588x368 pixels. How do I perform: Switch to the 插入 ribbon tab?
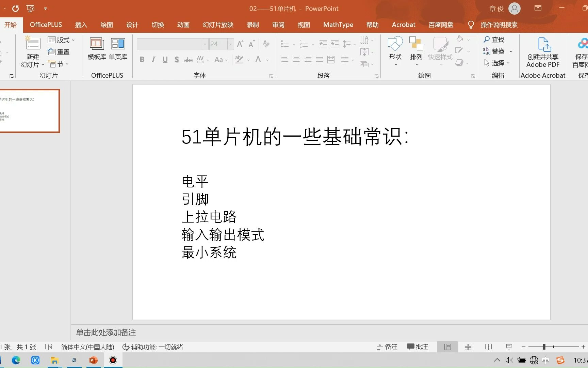(81, 25)
